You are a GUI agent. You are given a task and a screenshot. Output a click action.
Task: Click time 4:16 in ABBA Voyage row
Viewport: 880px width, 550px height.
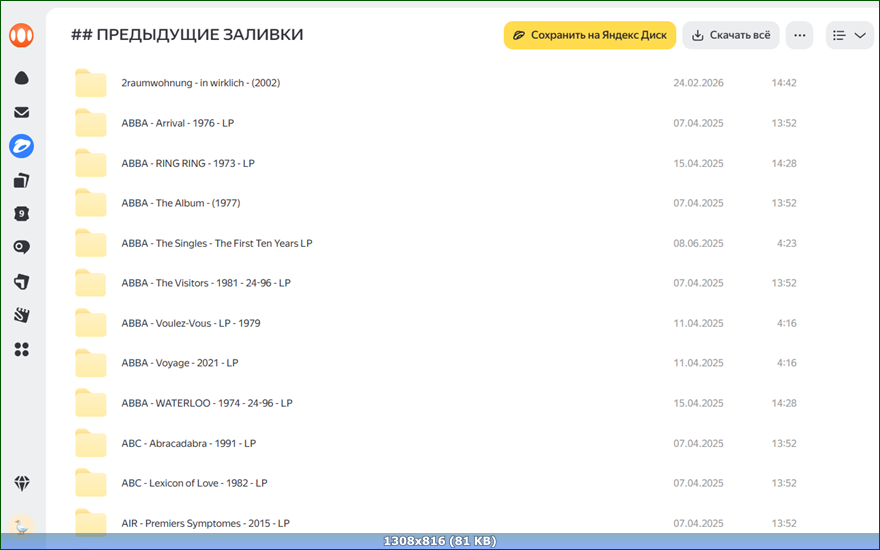tap(786, 363)
